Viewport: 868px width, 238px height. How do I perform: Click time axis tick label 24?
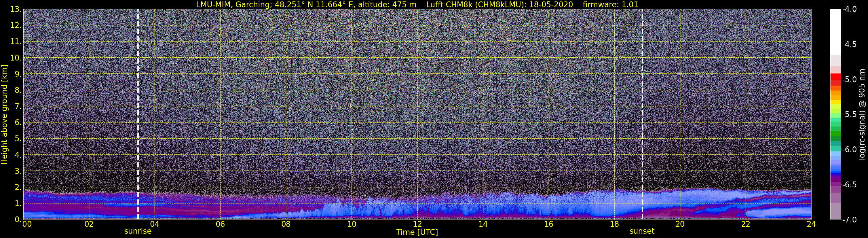click(x=811, y=224)
